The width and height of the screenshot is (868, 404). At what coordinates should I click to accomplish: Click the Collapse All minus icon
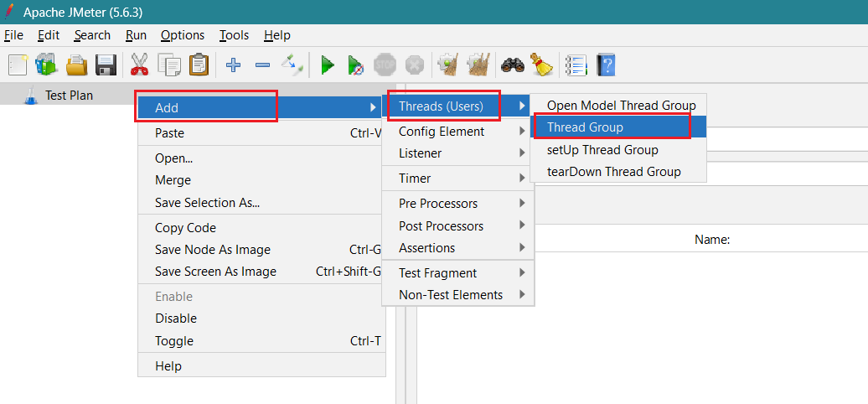tap(262, 65)
